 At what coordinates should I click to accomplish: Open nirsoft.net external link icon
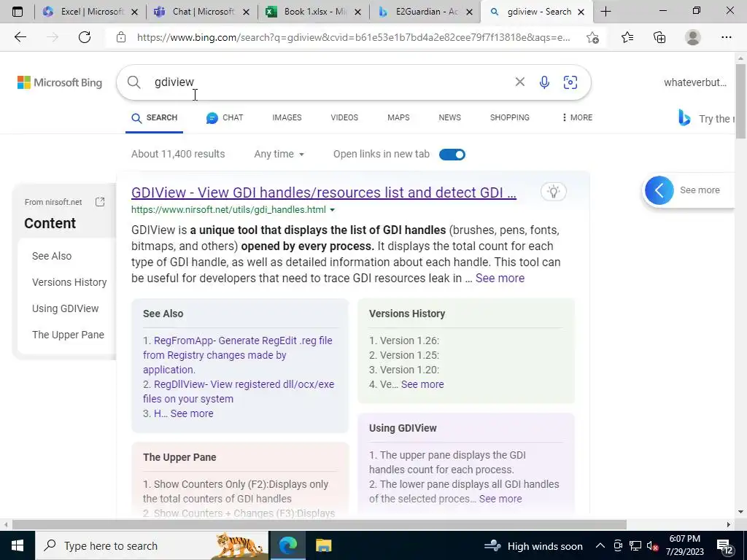[x=99, y=202]
